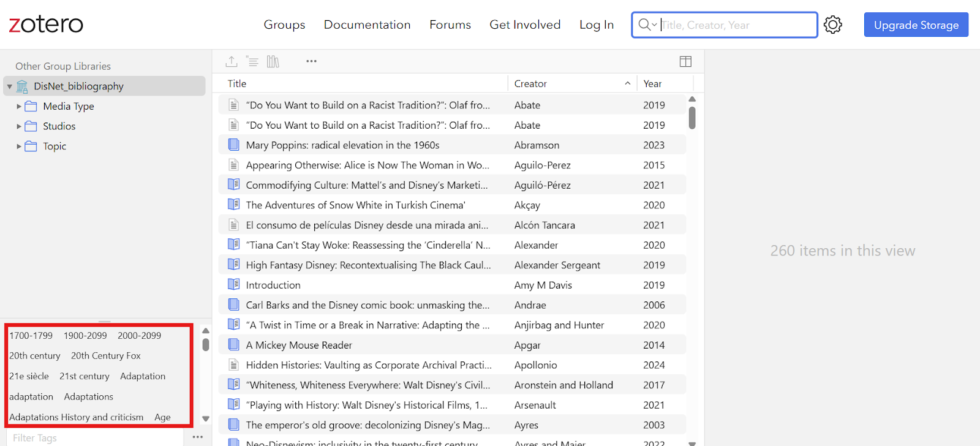Open Documentation in top navigation
The height and width of the screenshot is (446, 980).
click(x=367, y=25)
